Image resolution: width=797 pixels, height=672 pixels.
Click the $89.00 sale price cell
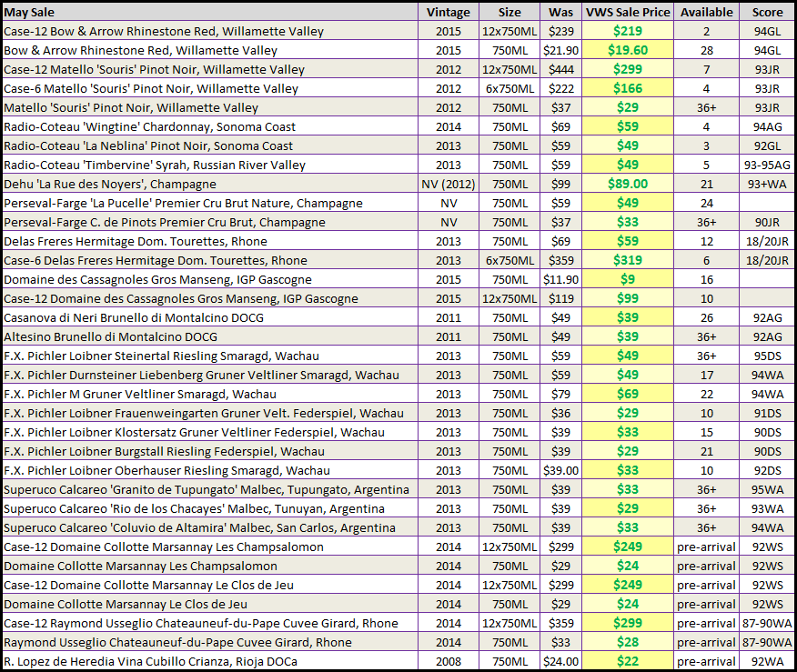(628, 184)
